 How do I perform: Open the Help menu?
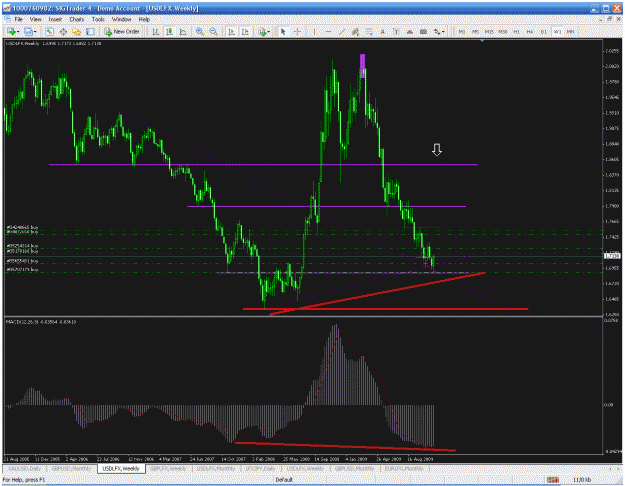(x=144, y=19)
